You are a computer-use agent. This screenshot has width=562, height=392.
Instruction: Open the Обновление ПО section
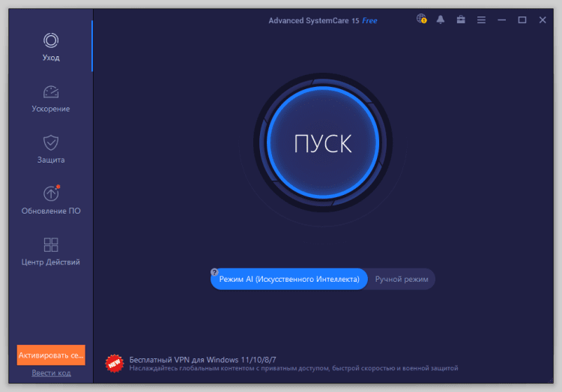point(51,200)
